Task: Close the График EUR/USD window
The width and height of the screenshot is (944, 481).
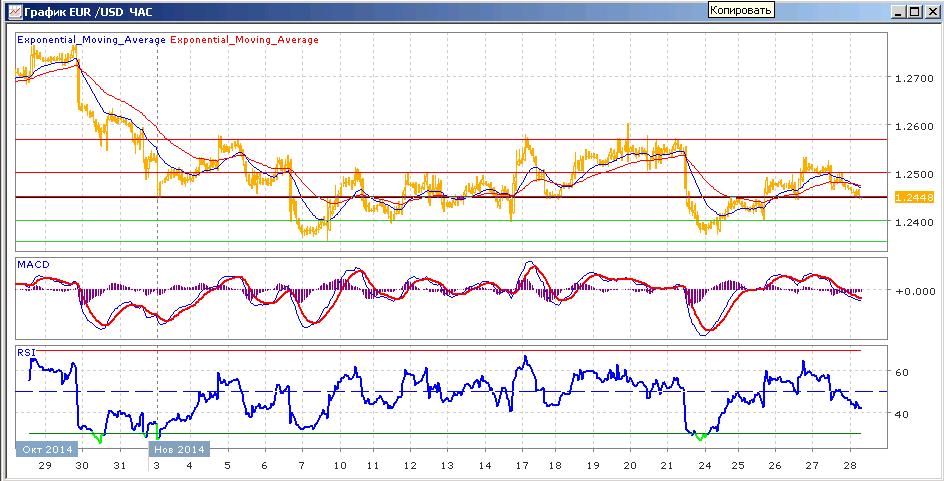Action: (930, 11)
